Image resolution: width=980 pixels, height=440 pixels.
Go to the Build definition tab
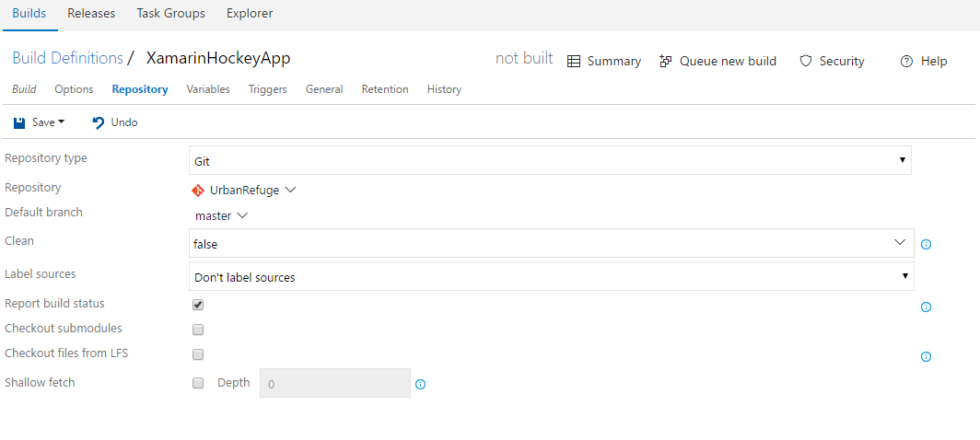click(x=24, y=89)
